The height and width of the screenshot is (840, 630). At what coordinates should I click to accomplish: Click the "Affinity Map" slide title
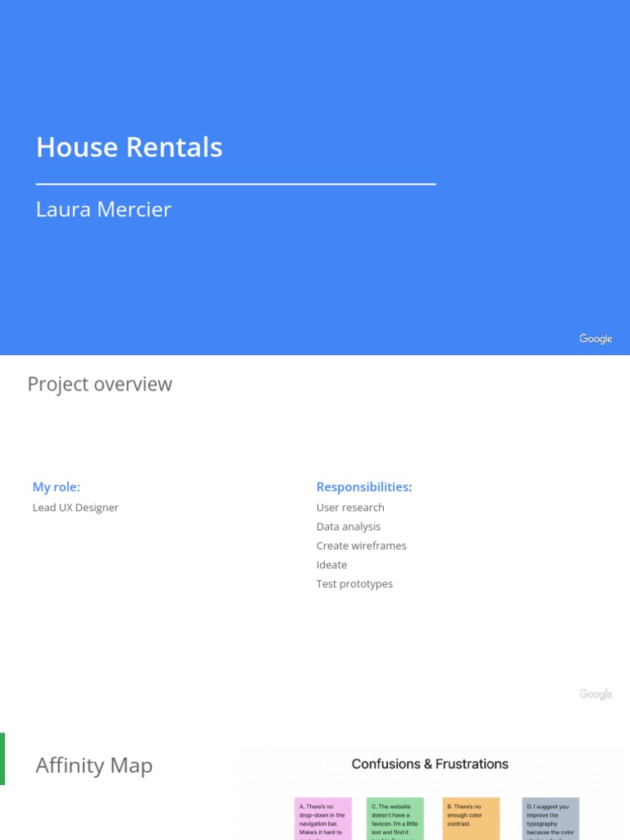(94, 765)
